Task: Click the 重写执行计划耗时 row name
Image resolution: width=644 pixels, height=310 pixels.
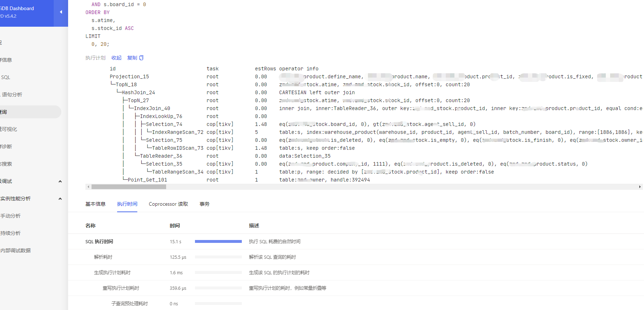Action: coord(121,288)
